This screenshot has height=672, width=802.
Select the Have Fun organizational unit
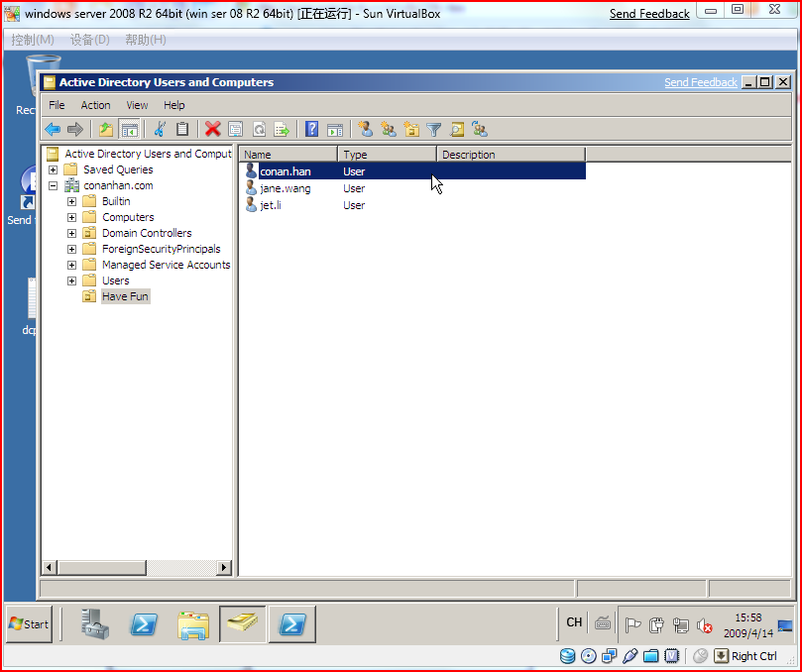pos(125,296)
